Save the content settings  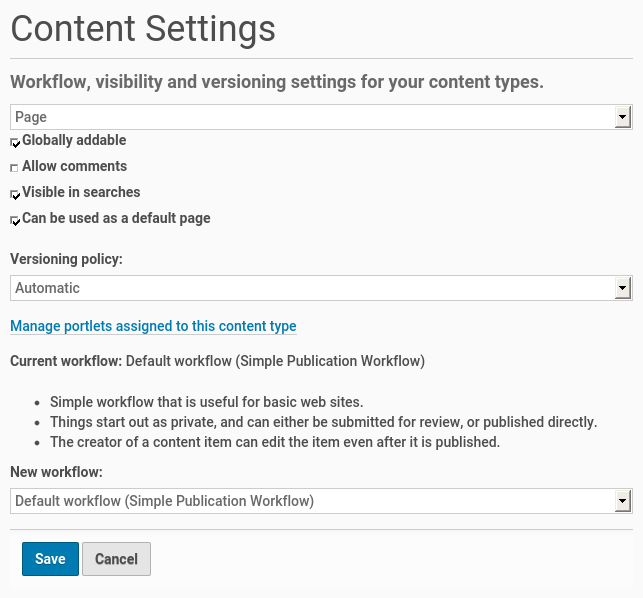(50, 559)
